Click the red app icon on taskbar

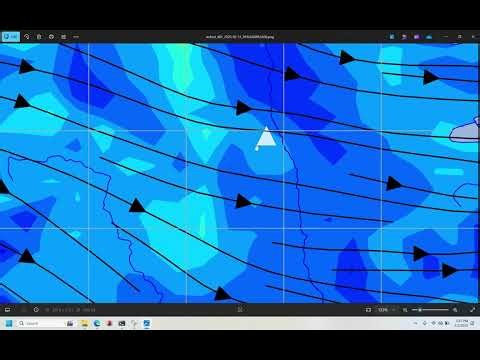109,323
